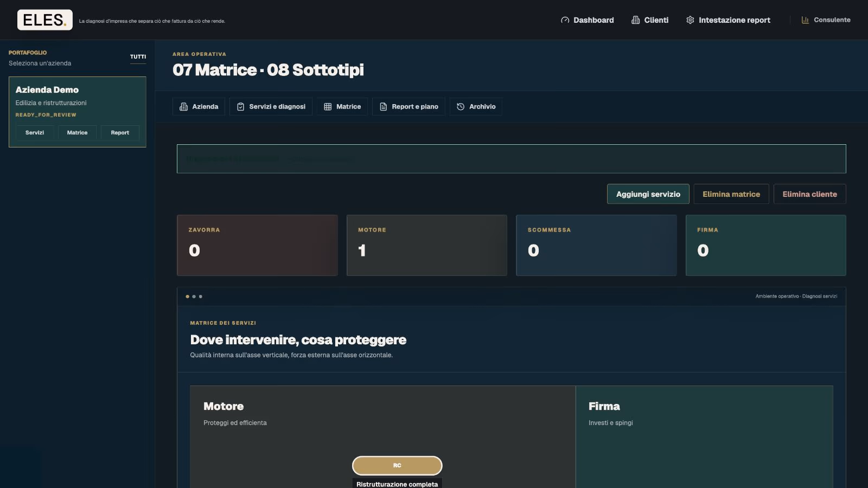Select the Azienda Demo company card
Viewport: 868px width, 488px height.
coord(78,112)
